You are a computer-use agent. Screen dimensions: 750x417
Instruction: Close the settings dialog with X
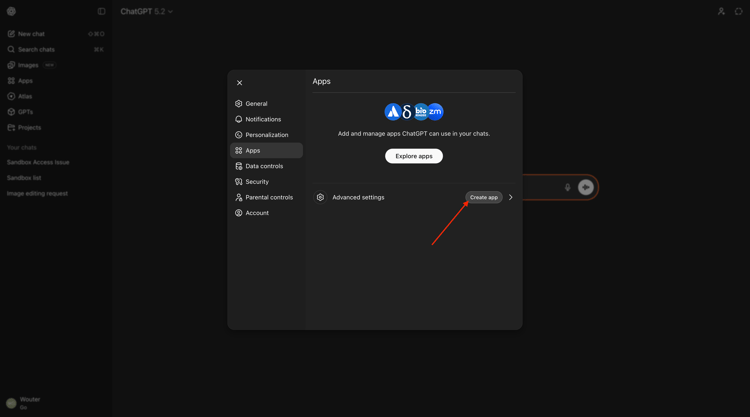(239, 83)
